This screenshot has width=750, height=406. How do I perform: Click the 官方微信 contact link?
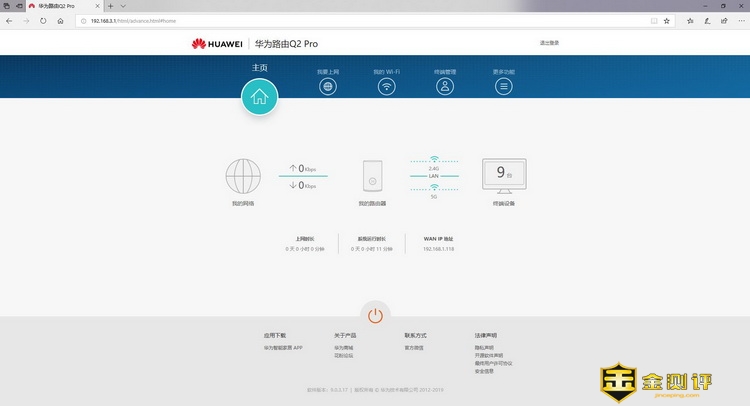click(x=414, y=348)
